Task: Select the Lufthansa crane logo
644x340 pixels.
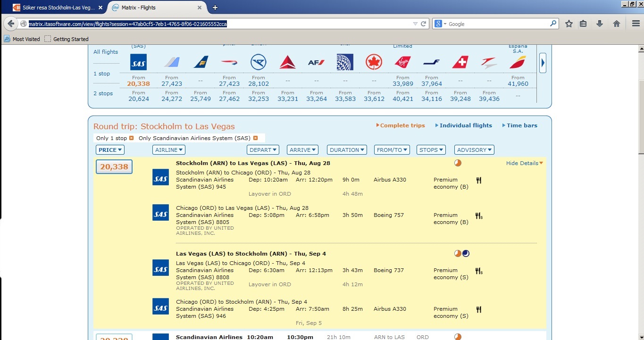Action: click(x=259, y=62)
